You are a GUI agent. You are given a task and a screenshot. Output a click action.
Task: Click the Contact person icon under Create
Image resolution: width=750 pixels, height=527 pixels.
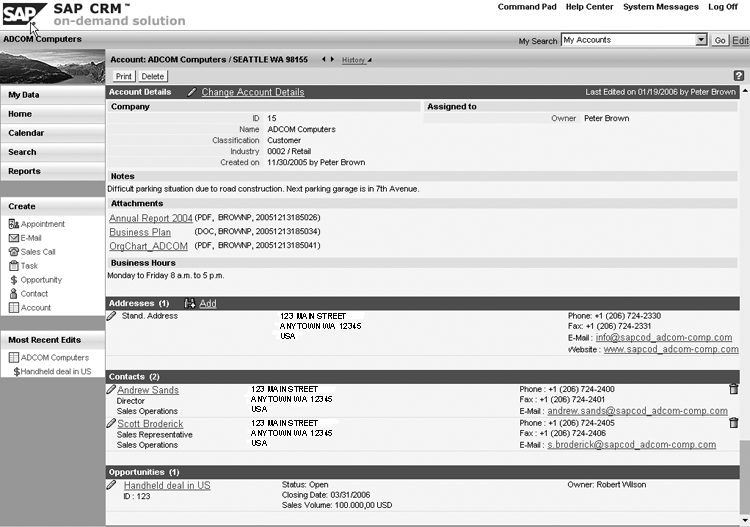tap(14, 294)
